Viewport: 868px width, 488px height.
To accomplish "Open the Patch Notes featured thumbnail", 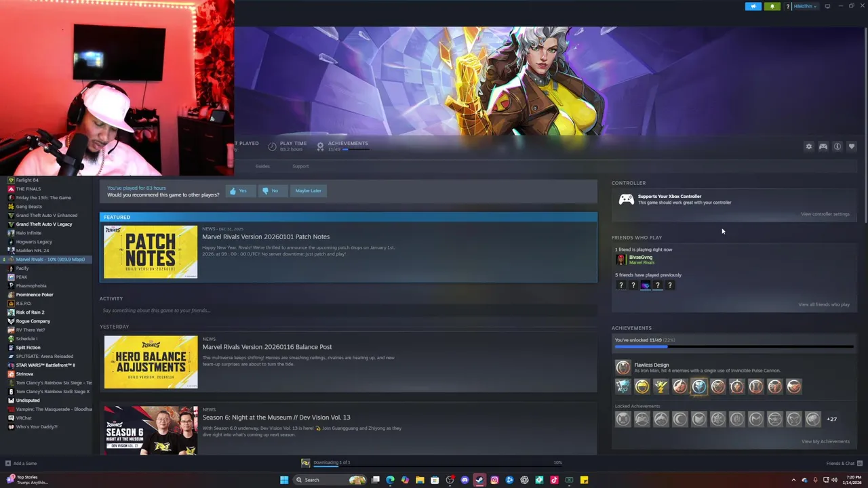I will click(151, 252).
